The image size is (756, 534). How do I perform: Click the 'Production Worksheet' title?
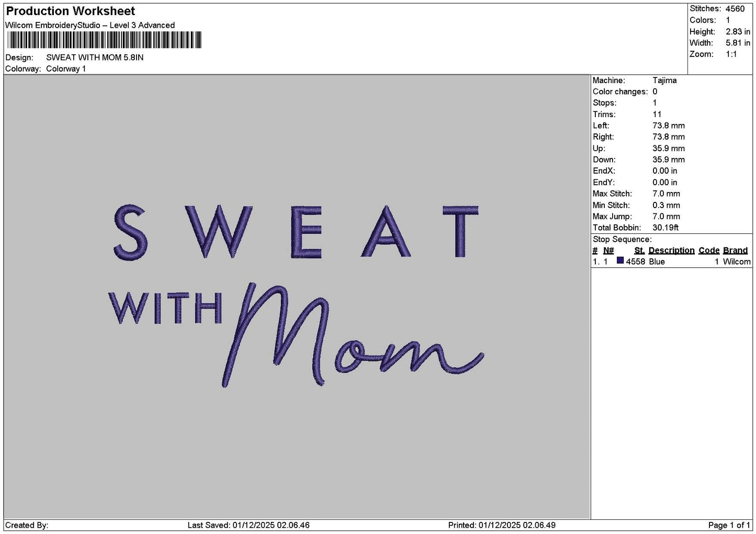71,11
